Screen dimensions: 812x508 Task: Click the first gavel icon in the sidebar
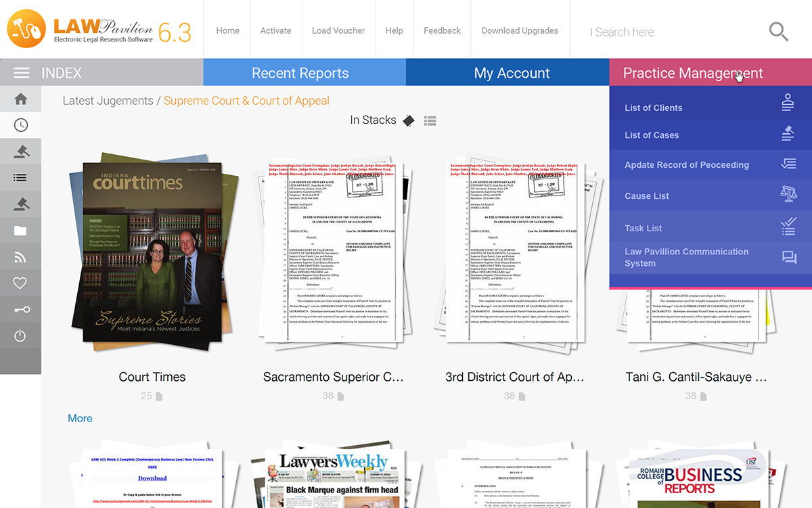[x=20, y=152]
